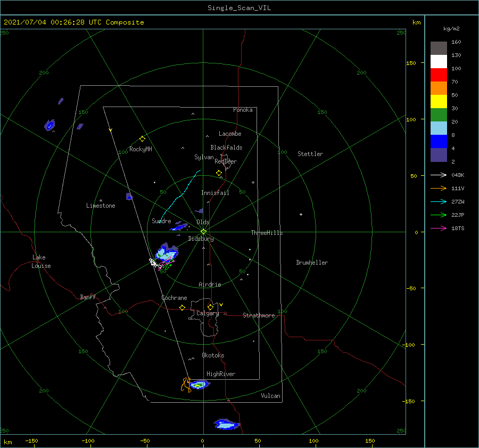
Task: Click the green 22JP track arrow in legend
Action: 439,215
